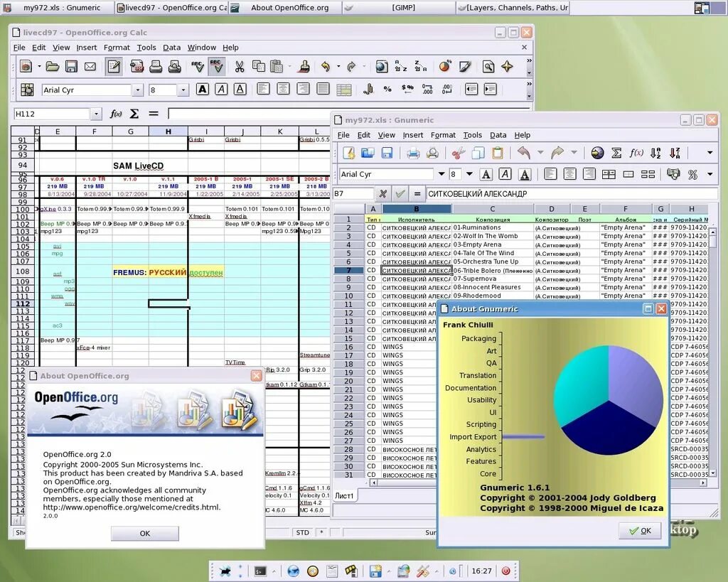Open font size dropdown in Gnumeric
The image size is (728, 582).
469,174
